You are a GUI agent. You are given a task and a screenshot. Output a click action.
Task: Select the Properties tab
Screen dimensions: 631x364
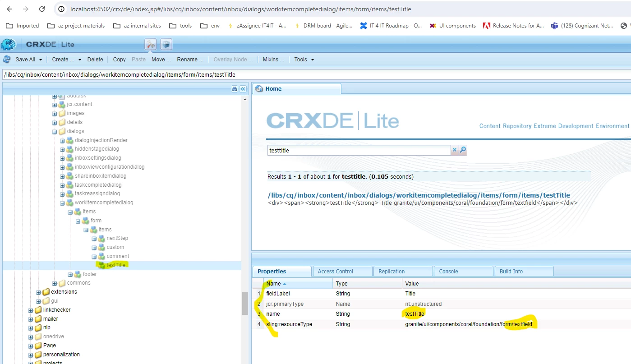pos(282,271)
